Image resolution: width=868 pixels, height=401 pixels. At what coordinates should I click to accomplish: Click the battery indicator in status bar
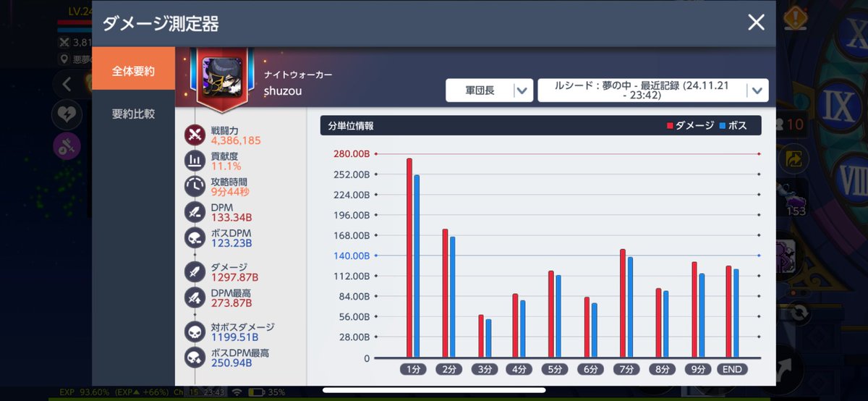point(257,394)
